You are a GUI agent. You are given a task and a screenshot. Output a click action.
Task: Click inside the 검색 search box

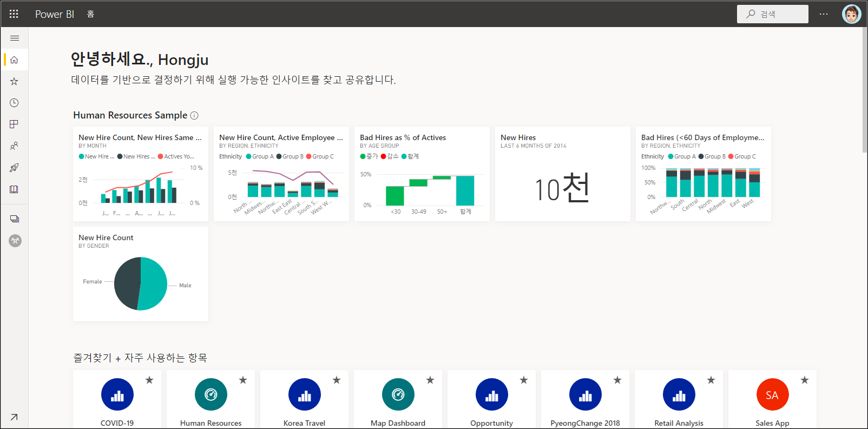click(x=773, y=14)
